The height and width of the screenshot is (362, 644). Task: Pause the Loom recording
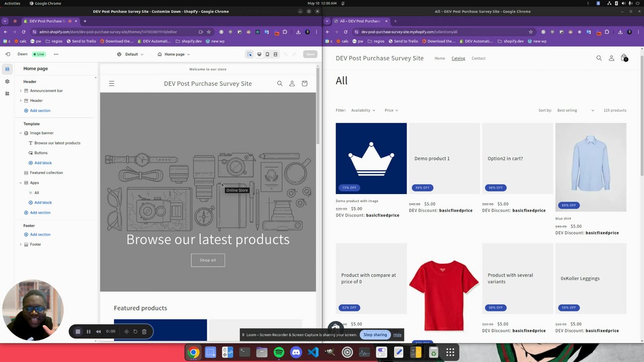click(89, 331)
